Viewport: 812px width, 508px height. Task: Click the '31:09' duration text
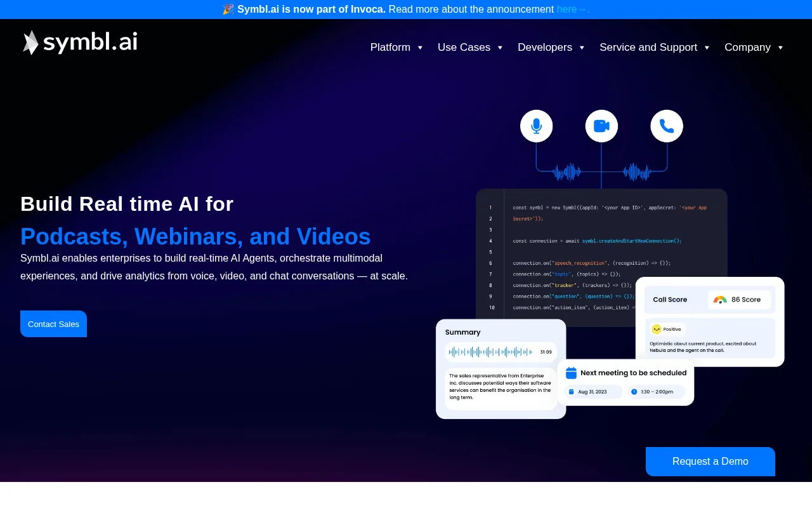click(x=546, y=352)
